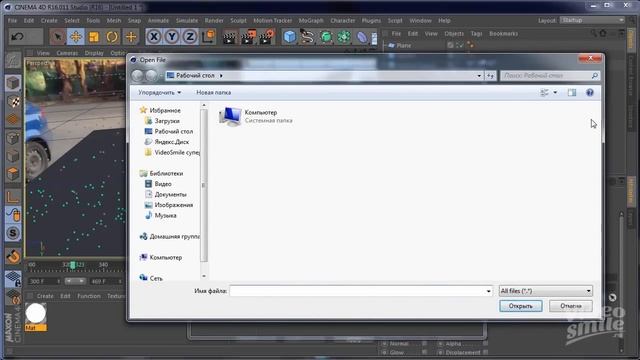The width and height of the screenshot is (640, 360).
Task: Toggle the preview pane icon
Action: (x=572, y=93)
